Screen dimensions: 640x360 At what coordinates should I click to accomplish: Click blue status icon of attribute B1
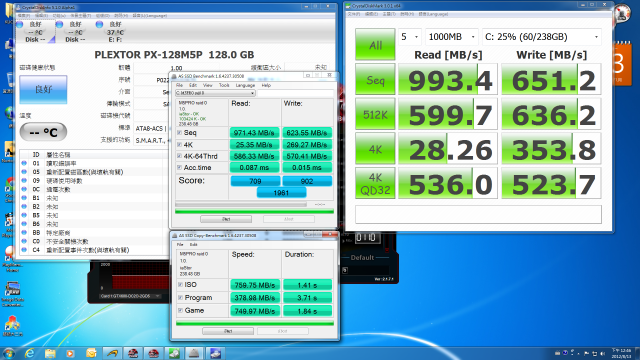24,198
